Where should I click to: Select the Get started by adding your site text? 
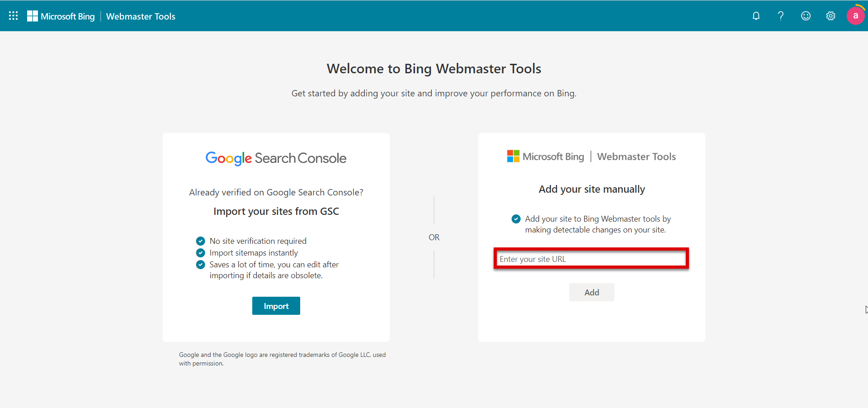tap(434, 93)
